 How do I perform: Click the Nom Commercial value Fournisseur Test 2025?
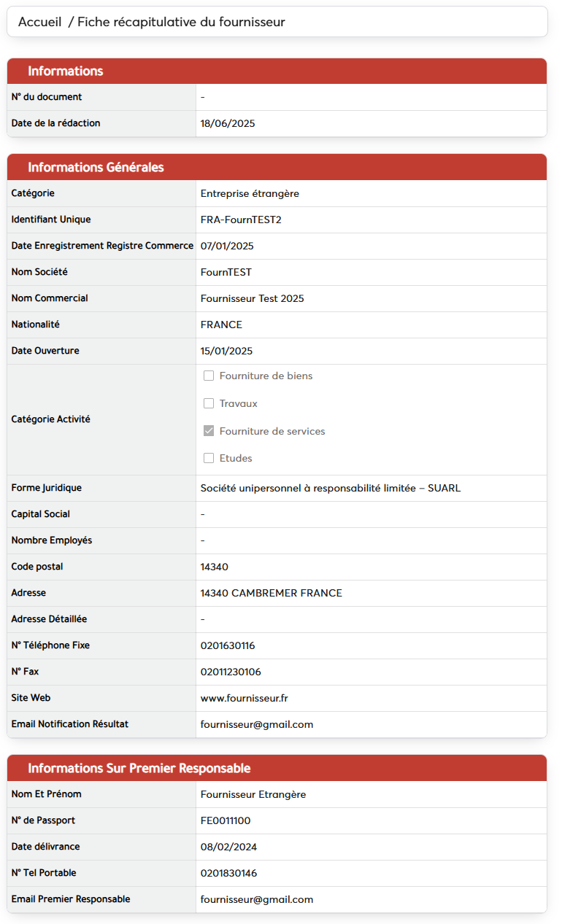click(x=252, y=298)
